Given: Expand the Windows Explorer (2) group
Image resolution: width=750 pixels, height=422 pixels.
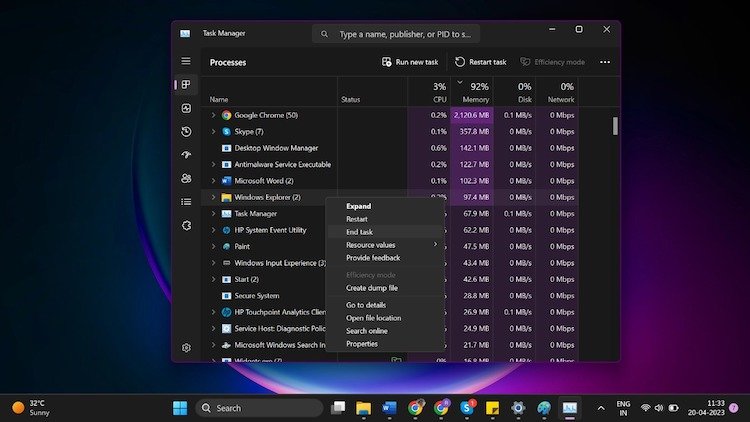Looking at the screenshot, I should pyautogui.click(x=213, y=197).
